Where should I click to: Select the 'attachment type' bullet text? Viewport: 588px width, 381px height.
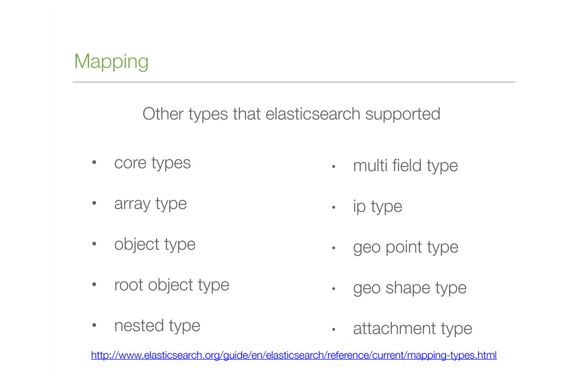412,329
